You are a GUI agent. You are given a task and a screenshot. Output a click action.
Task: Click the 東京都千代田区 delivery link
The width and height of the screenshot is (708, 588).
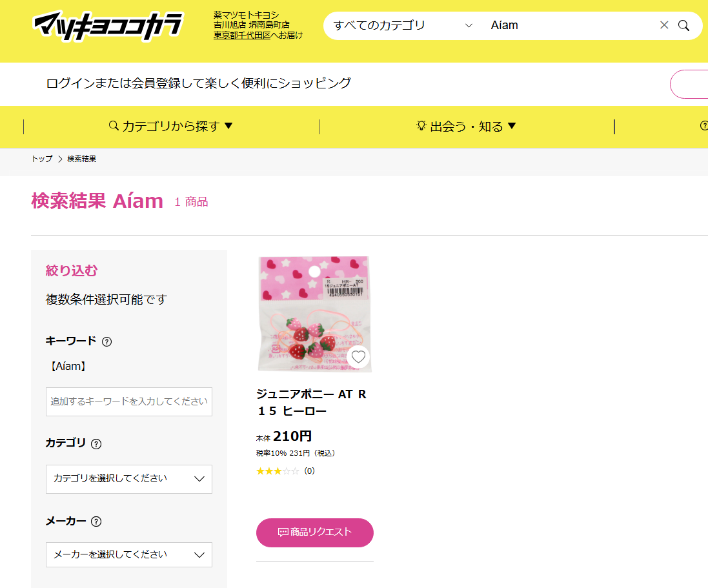pos(241,35)
